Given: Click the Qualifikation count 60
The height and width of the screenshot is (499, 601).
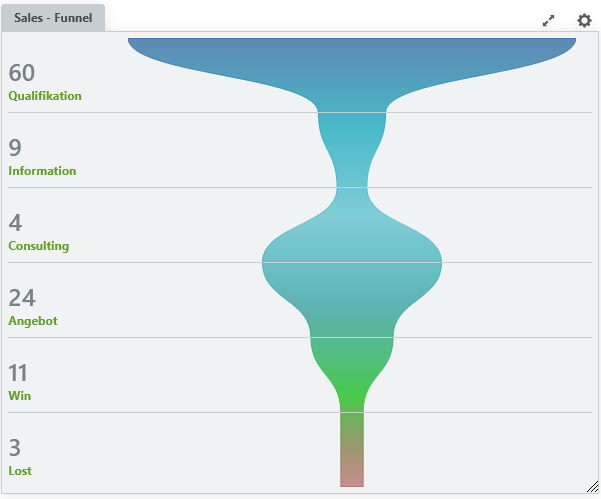Looking at the screenshot, I should (21, 72).
